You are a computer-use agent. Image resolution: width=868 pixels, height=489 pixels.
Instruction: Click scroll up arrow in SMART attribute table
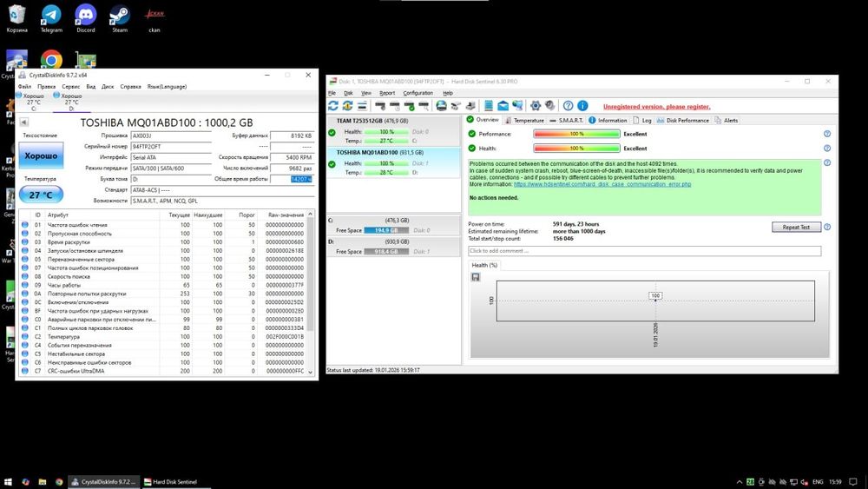tap(310, 214)
